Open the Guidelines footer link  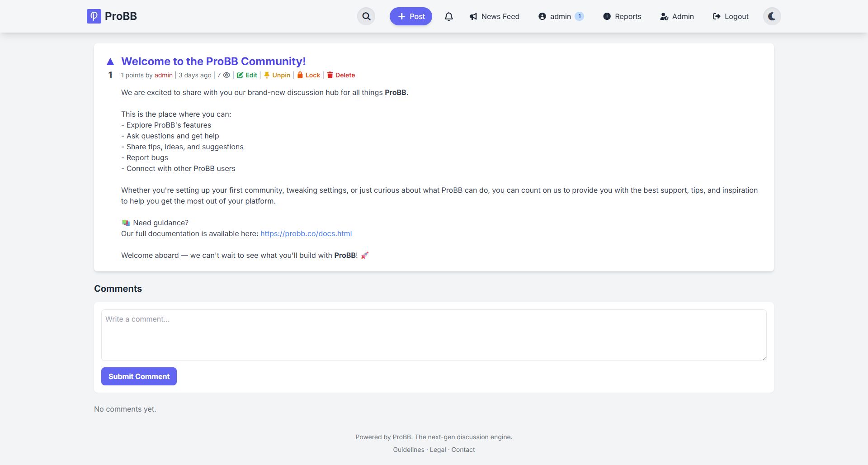click(x=408, y=450)
